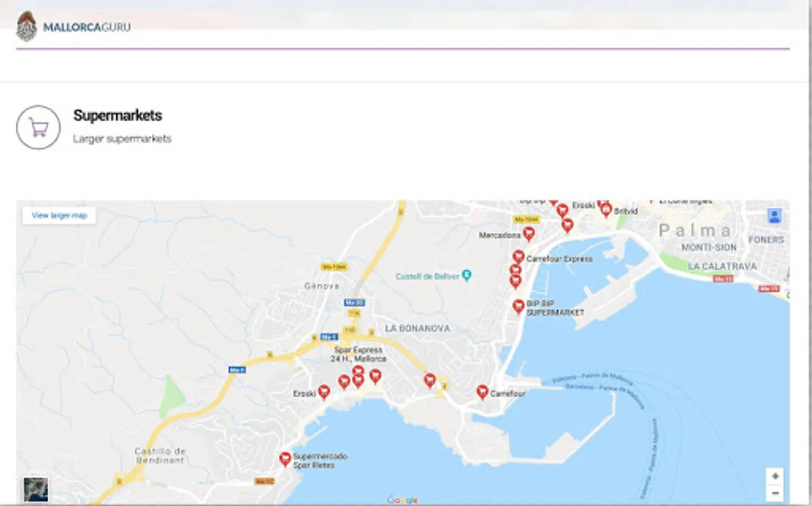This screenshot has width=812, height=506.
Task: Click the 'Larger supermarkets' subtitle
Action: (x=122, y=139)
